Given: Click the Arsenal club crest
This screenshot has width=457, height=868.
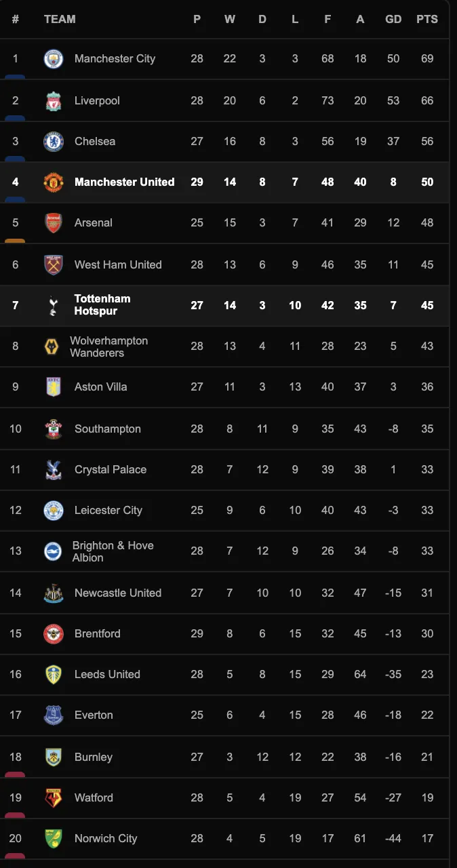Looking at the screenshot, I should coord(54,223).
